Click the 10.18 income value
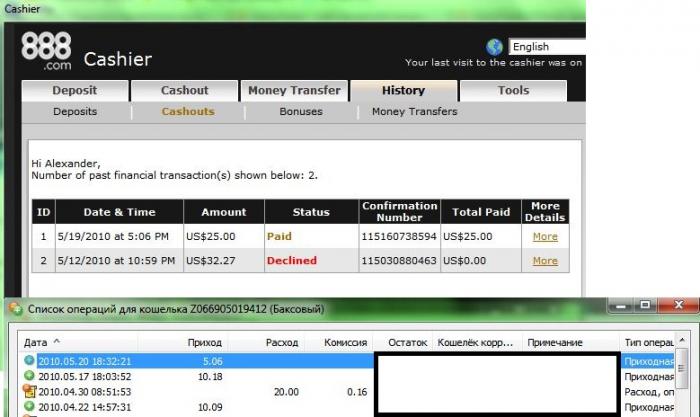Viewport: 700px width, 417px height. click(210, 376)
